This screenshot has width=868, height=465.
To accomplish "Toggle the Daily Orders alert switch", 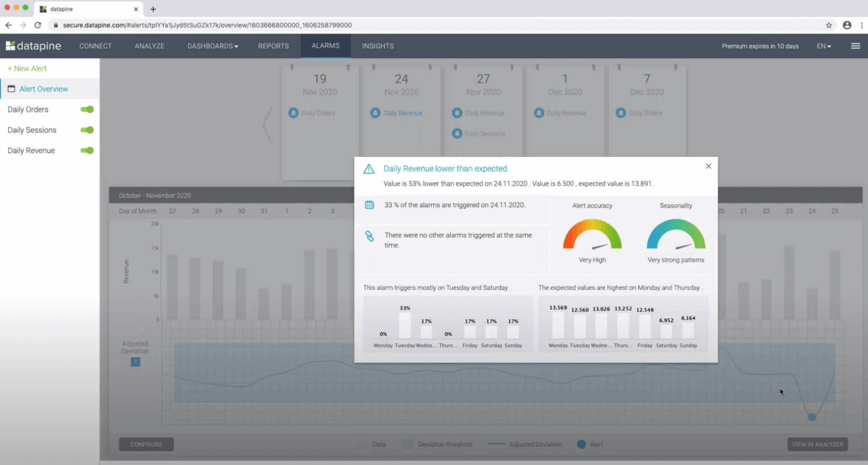I will point(87,109).
